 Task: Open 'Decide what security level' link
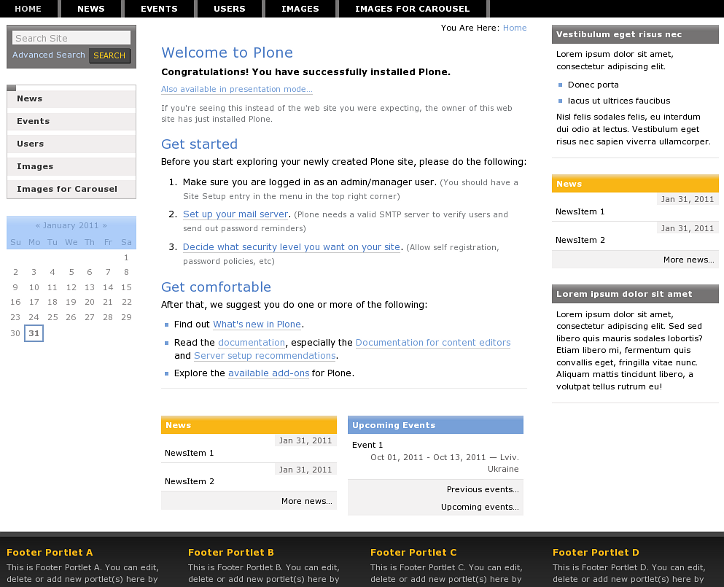click(291, 247)
